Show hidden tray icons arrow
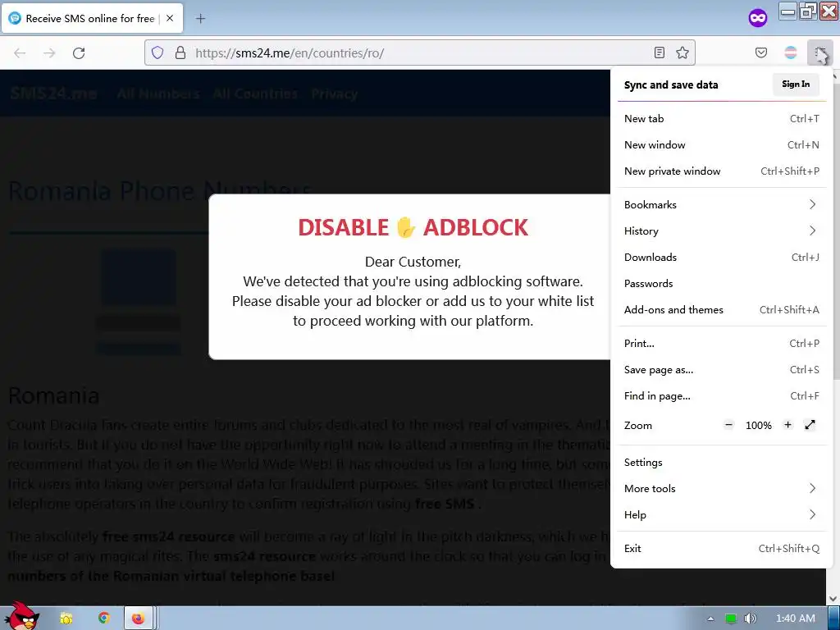The height and width of the screenshot is (630, 840). tap(710, 619)
